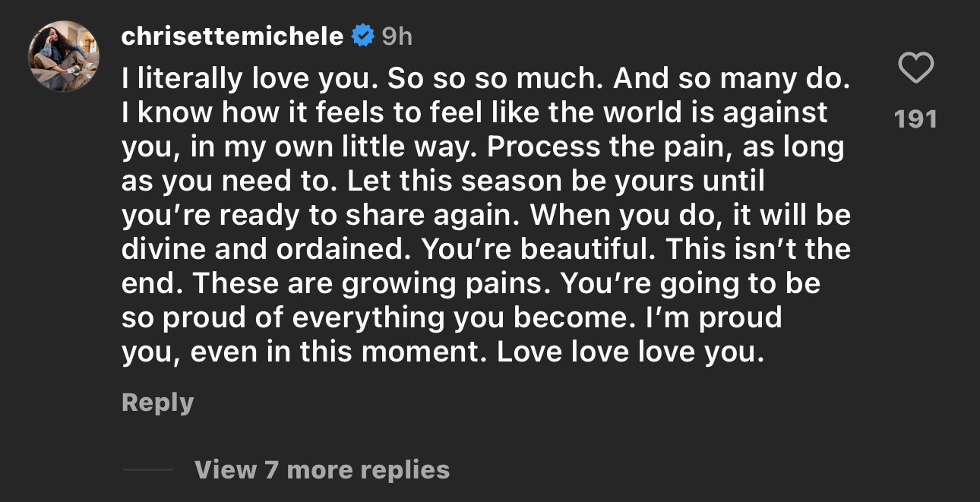Click the closing words "Love love love you"
Image resolution: width=980 pixels, height=502 pixels.
point(630,352)
